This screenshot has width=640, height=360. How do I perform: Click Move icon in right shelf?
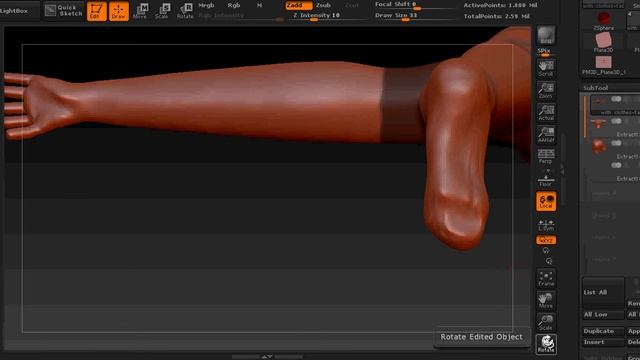[x=546, y=300]
